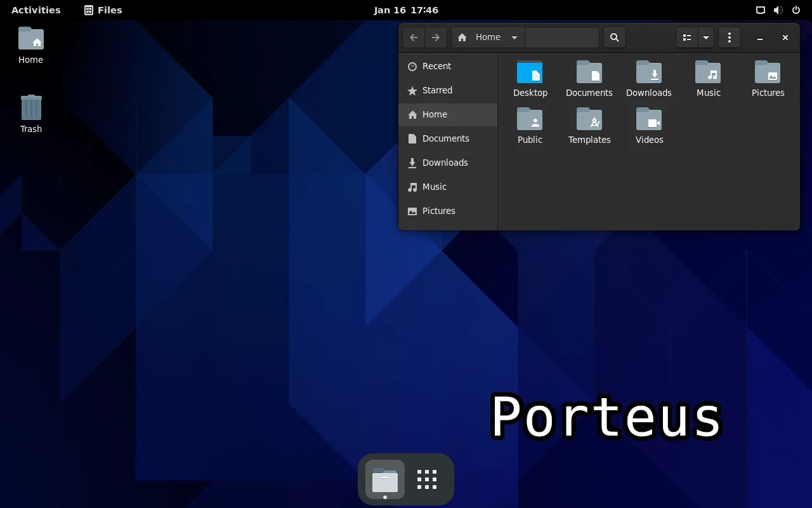Click the screen indicator in top bar

pos(760,10)
